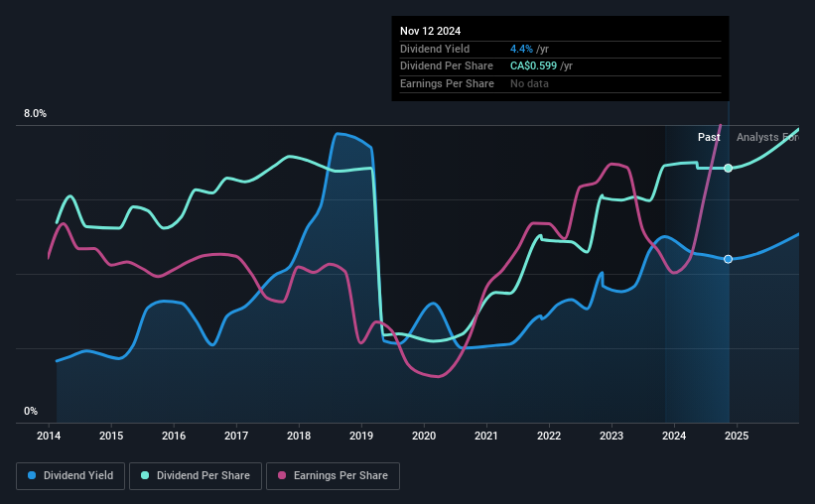Click the blue Dividend Yield legend dot
The image size is (815, 504).
click(x=32, y=475)
